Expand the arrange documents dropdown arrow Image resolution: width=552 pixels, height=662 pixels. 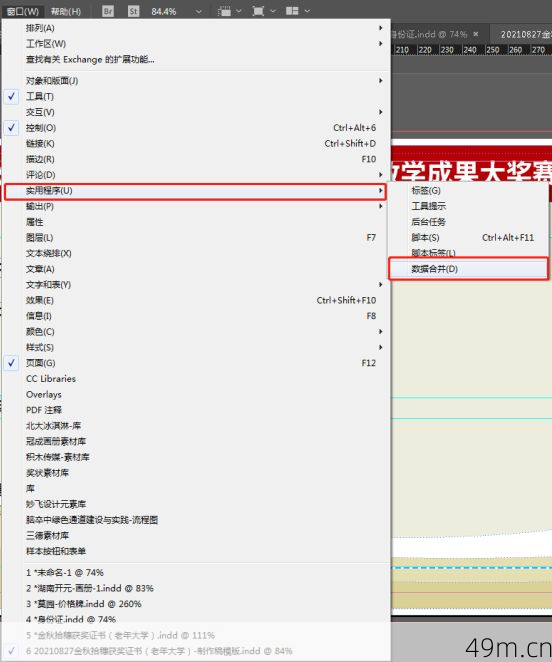307,11
